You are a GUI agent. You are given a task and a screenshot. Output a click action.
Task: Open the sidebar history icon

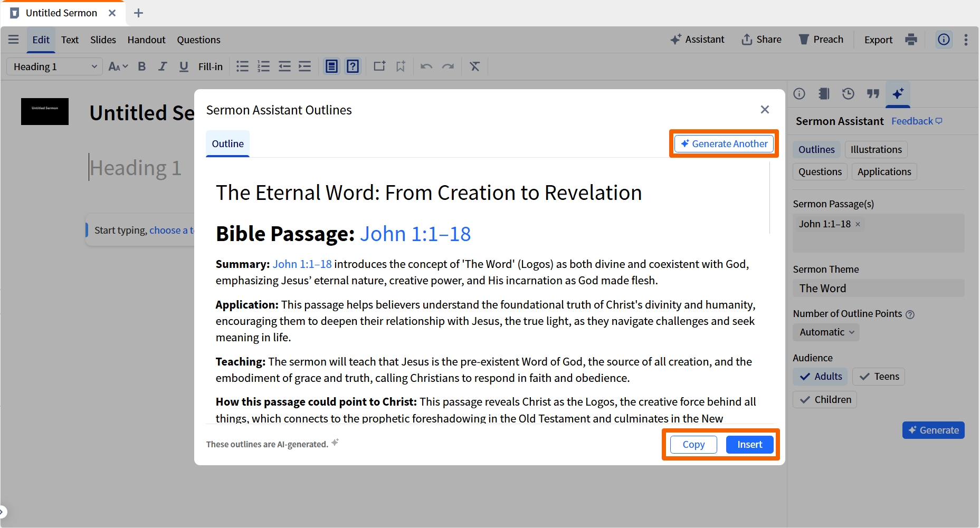pyautogui.click(x=848, y=94)
